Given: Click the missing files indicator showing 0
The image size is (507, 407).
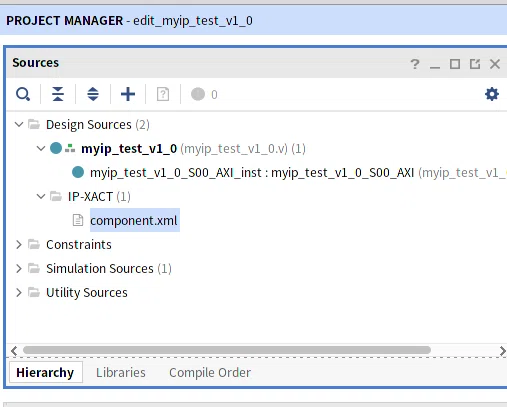Looking at the screenshot, I should point(204,94).
